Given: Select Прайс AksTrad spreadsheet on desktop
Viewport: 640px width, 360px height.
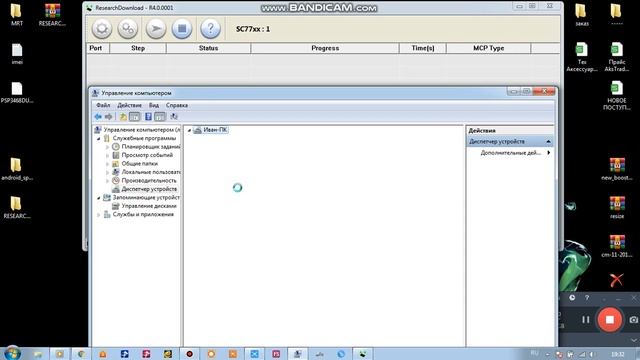Looking at the screenshot, I should [x=617, y=57].
